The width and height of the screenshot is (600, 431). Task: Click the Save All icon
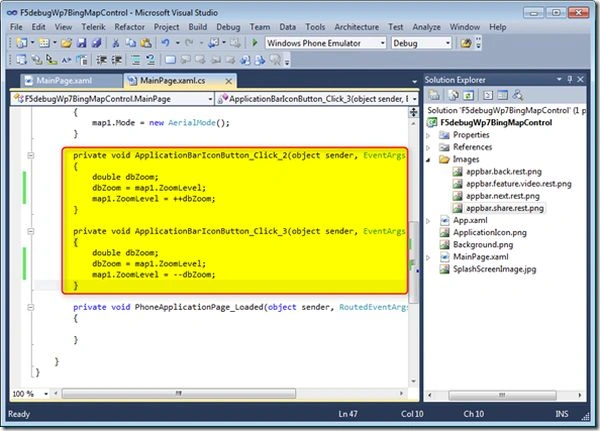tap(96, 43)
